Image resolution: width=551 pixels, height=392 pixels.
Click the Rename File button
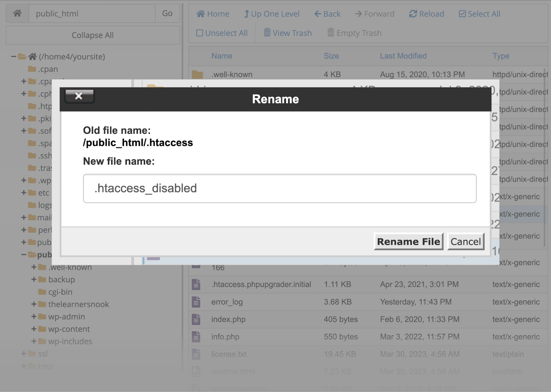(408, 241)
